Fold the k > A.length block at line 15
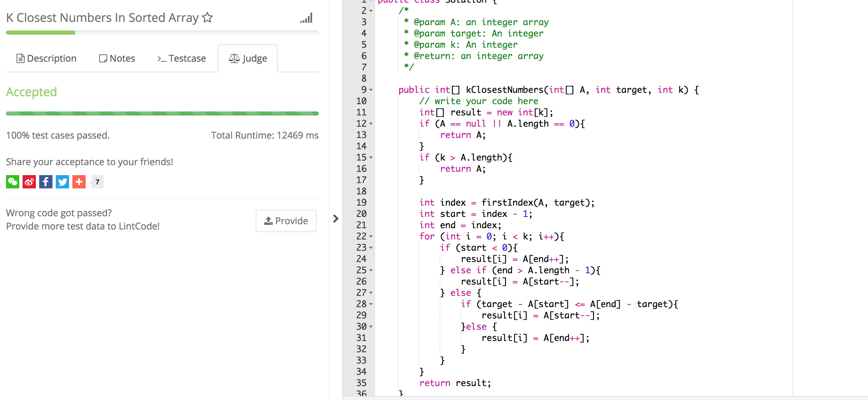 pyautogui.click(x=371, y=158)
